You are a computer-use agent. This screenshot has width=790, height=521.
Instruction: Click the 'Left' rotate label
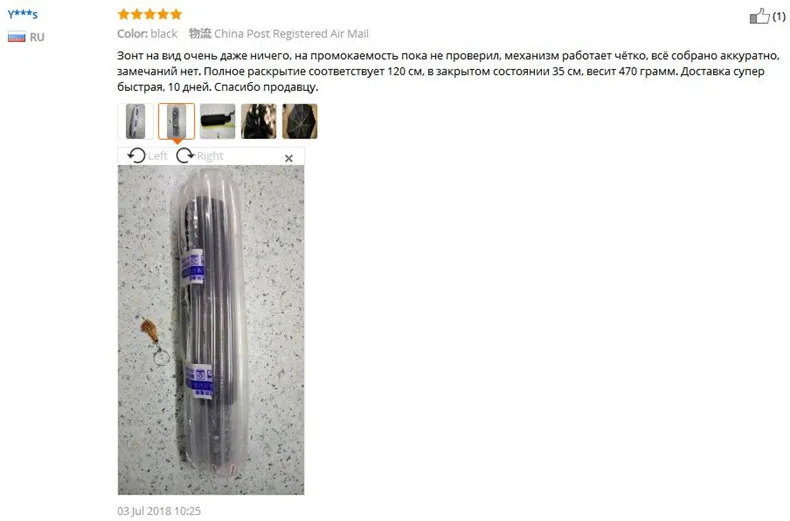coord(158,156)
